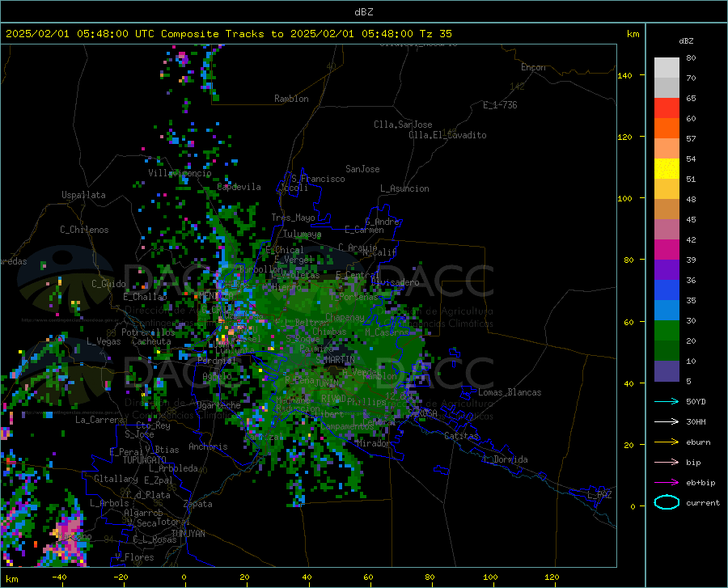
Task: Click the L_Vegas place label
Action: click(104, 341)
